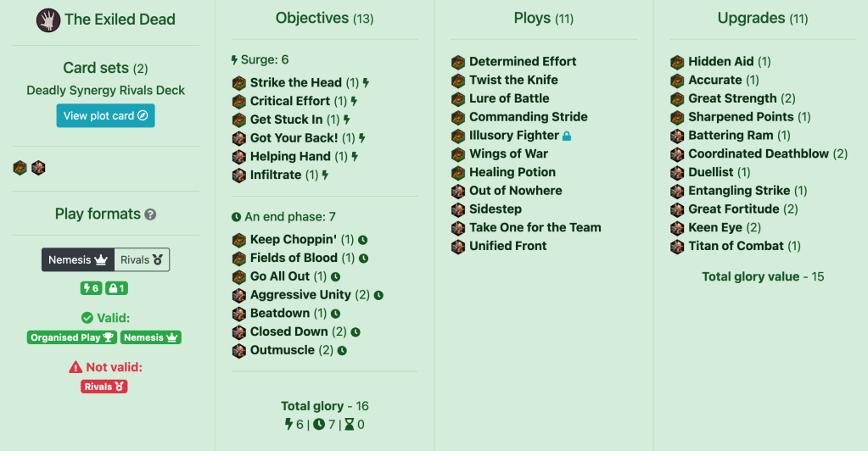Click the set icon beside Hidden Aid

tap(677, 62)
